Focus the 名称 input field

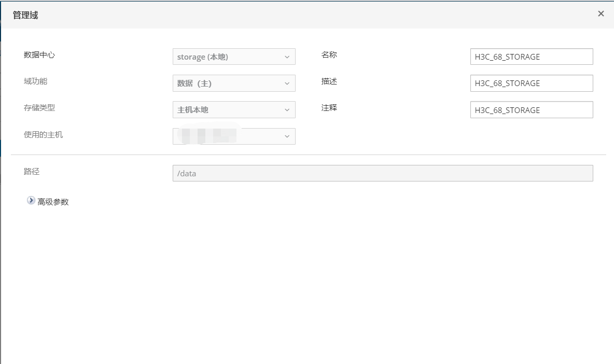[531, 57]
